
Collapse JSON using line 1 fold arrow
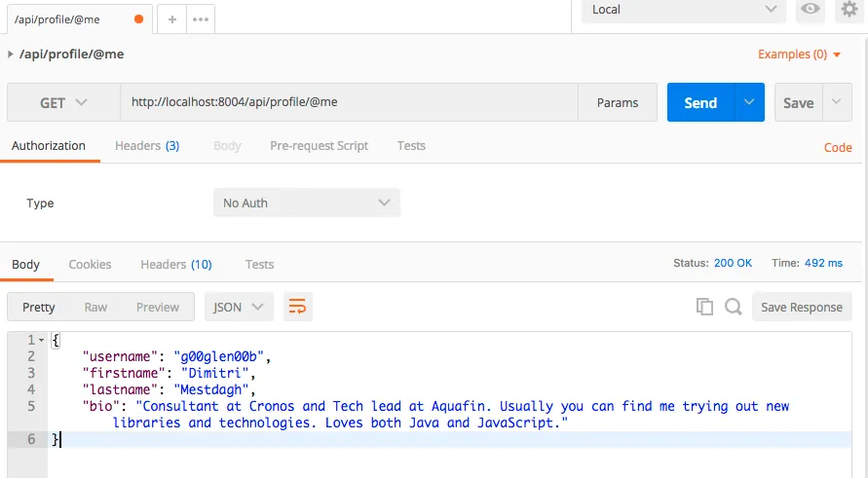point(41,340)
